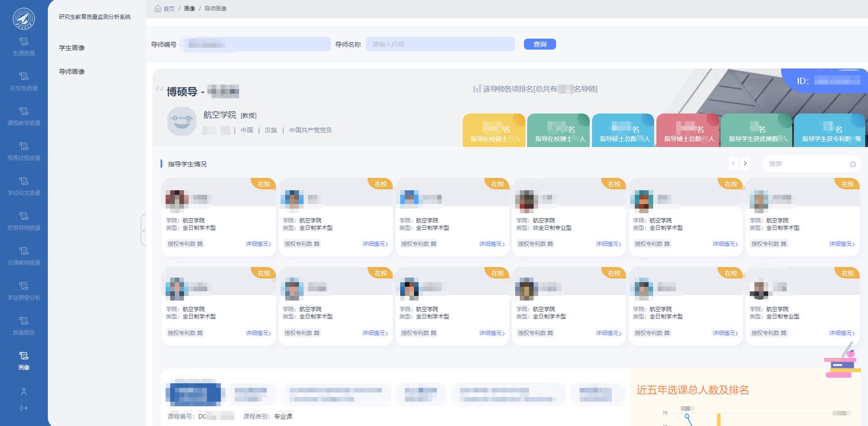Image resolution: width=868 pixels, height=426 pixels.
Task: Select the 课程教学质量 sidebar icon
Action: 24,112
